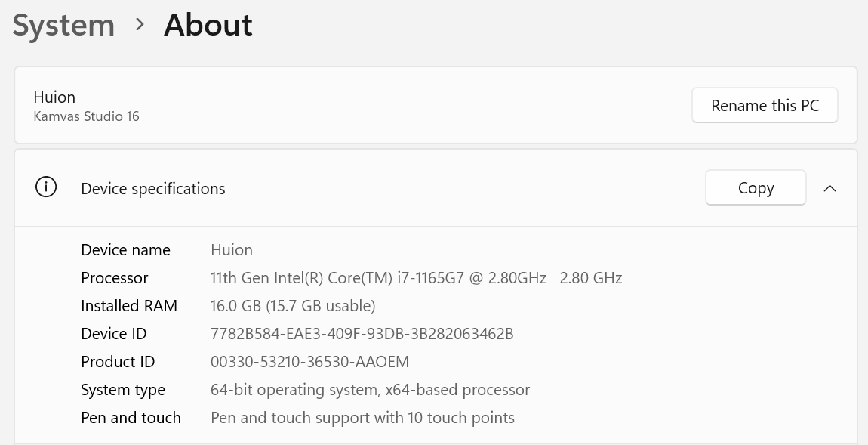Click the Product ID row
Viewport: 868px width, 445px height.
[x=118, y=361]
